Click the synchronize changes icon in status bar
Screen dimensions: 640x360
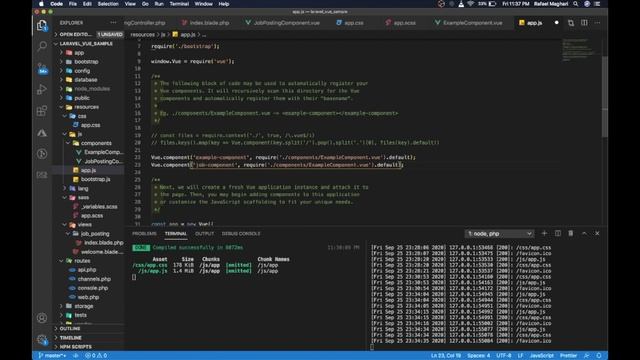pyautogui.click(x=76, y=356)
